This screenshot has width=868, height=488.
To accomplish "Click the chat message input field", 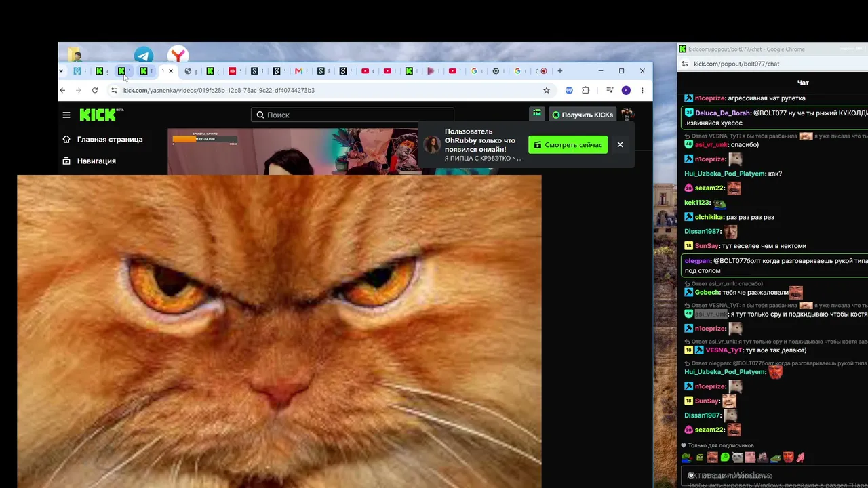I will [773, 476].
